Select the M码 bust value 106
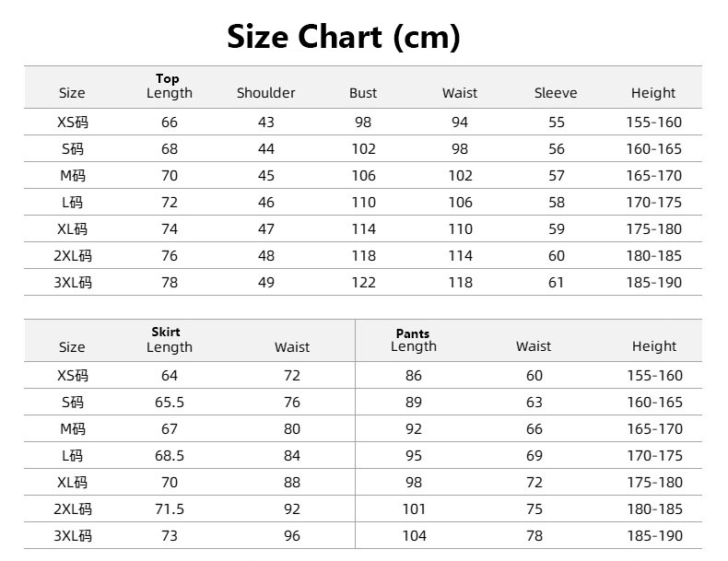The width and height of the screenshot is (728, 561). click(363, 176)
